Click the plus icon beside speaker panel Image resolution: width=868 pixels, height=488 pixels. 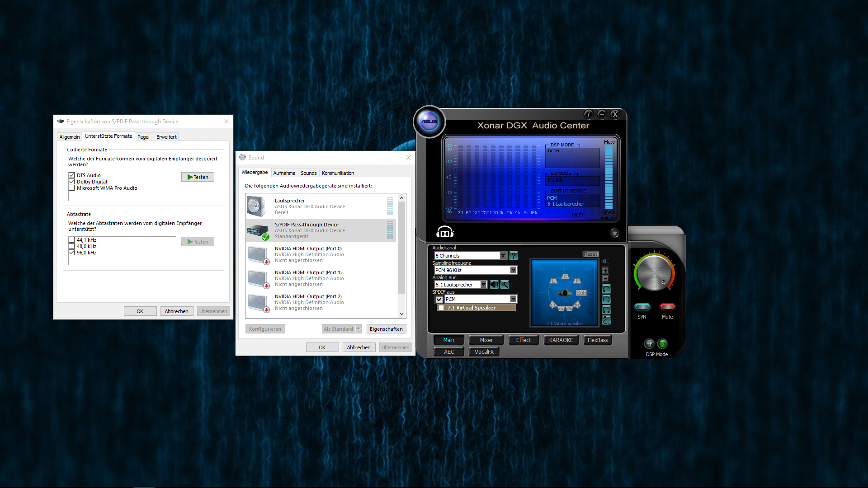pos(606,270)
